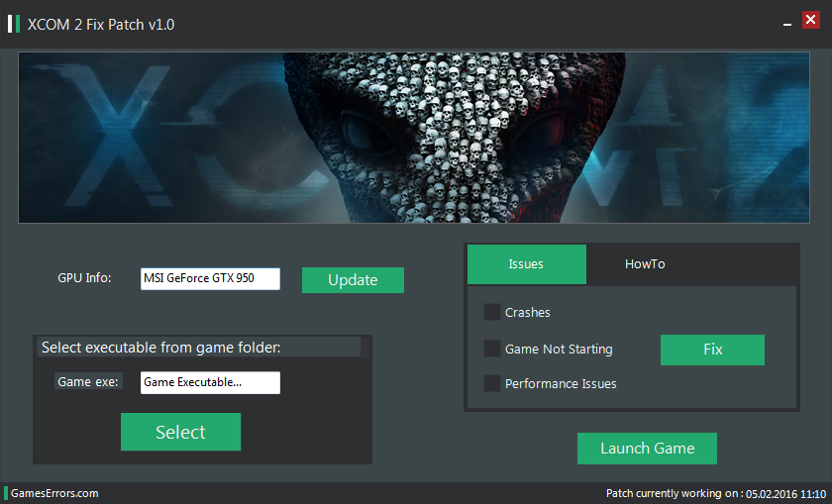The width and height of the screenshot is (832, 504).
Task: Click the 'Game exe:' label
Action: point(88,381)
